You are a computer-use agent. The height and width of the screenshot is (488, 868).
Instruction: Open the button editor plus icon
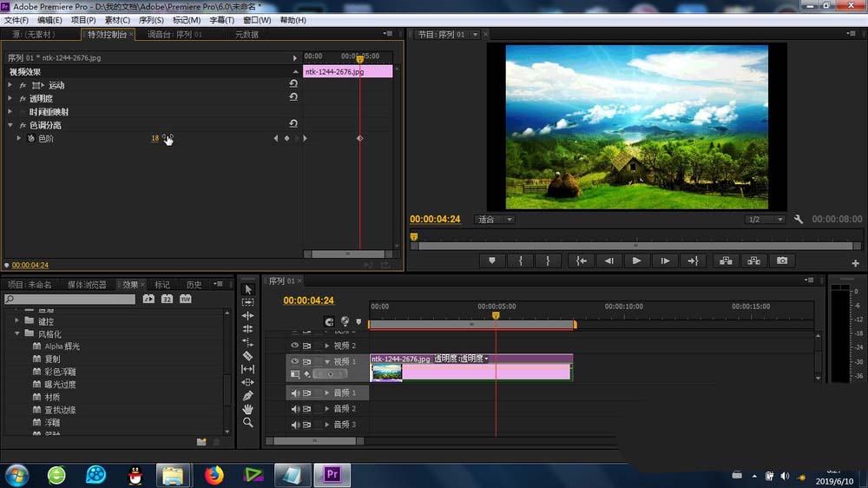(x=855, y=263)
